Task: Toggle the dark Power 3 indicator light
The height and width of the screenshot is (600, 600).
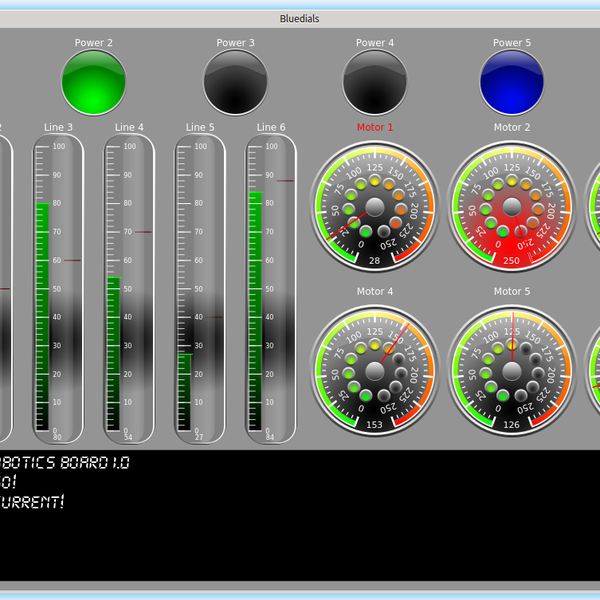Action: [235, 83]
